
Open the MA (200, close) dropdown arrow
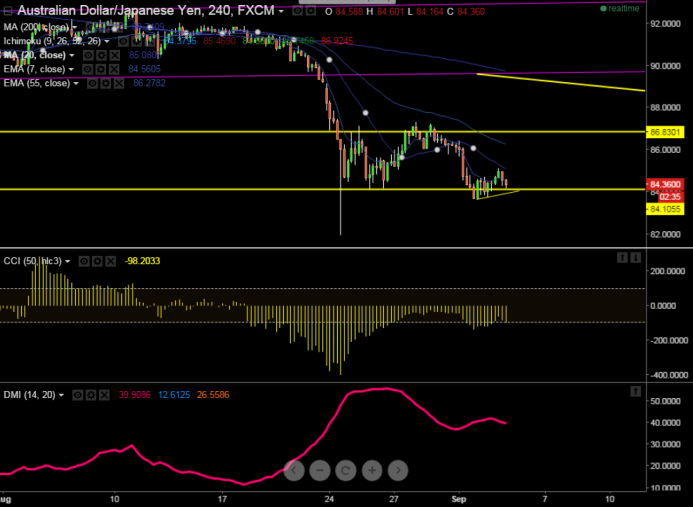[74, 27]
